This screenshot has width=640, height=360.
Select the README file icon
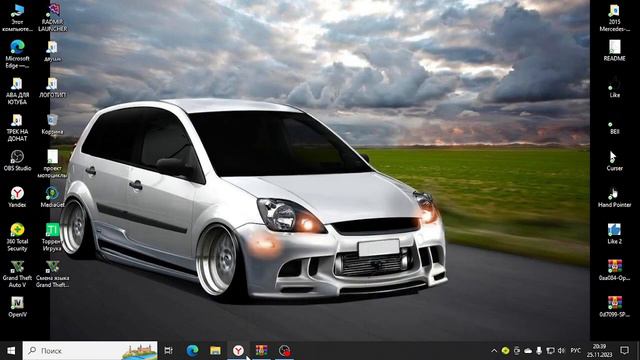tap(614, 51)
